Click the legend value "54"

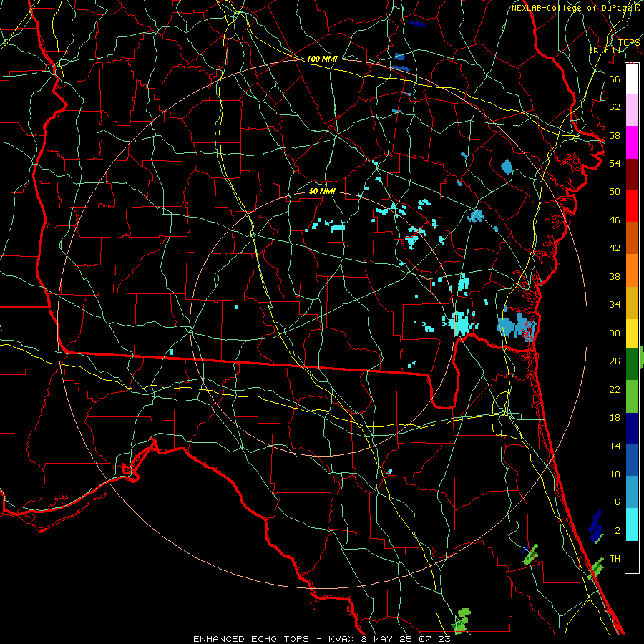[x=615, y=163]
